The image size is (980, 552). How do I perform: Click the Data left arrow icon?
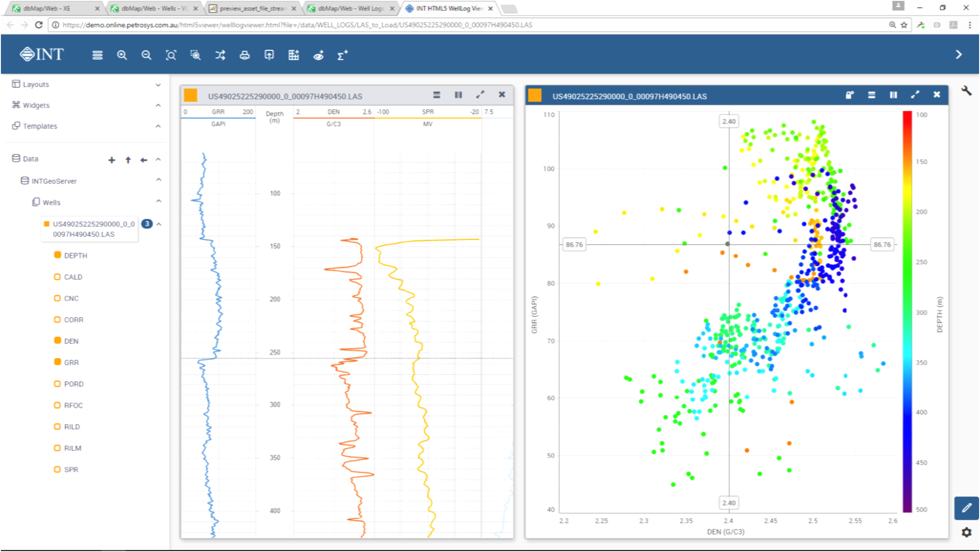tap(144, 160)
